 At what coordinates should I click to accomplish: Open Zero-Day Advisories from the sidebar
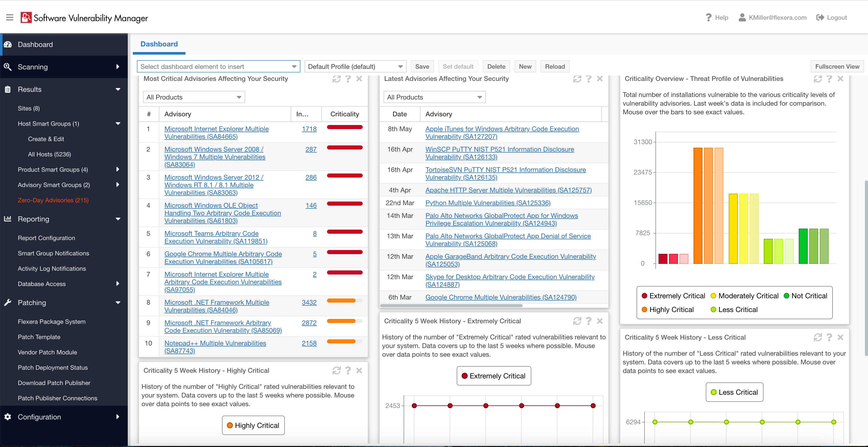point(53,200)
